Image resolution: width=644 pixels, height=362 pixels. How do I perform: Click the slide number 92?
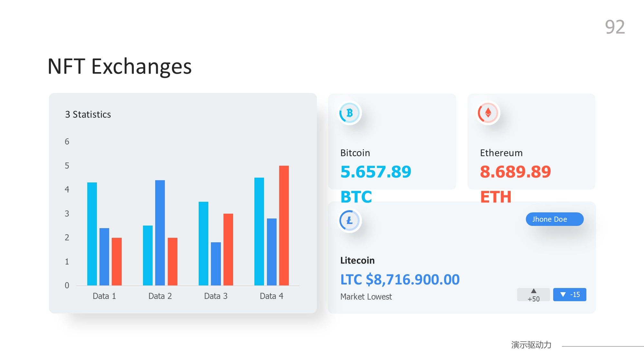click(615, 27)
